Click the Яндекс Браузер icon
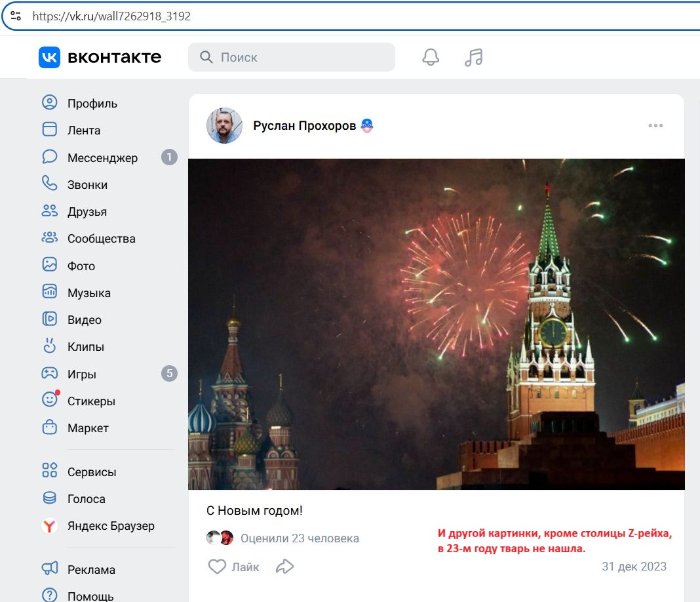This screenshot has height=602, width=700. (50, 526)
